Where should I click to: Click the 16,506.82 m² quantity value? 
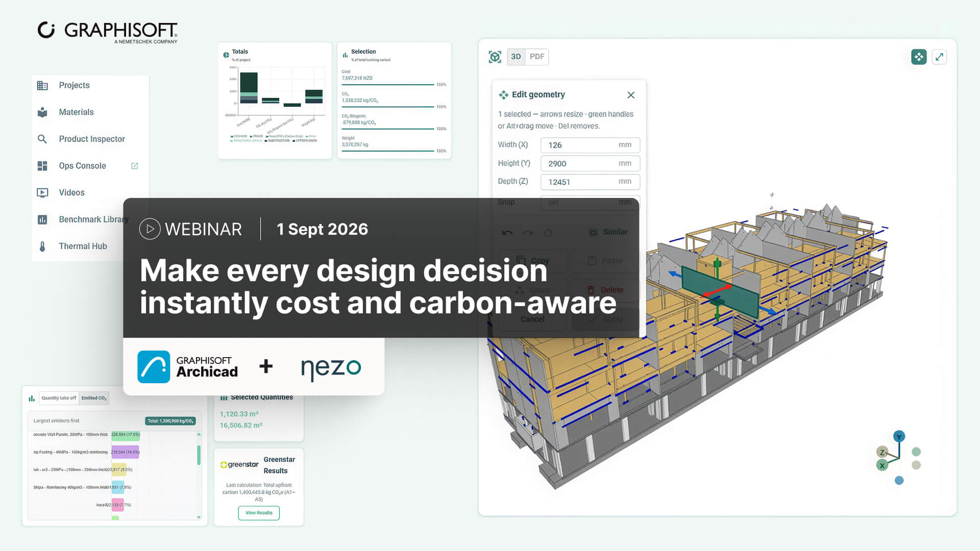click(241, 425)
